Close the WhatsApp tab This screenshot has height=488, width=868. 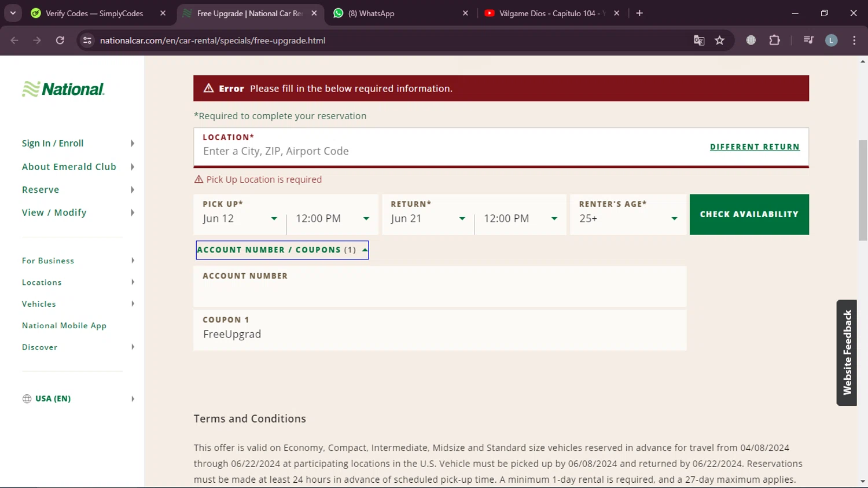(465, 13)
